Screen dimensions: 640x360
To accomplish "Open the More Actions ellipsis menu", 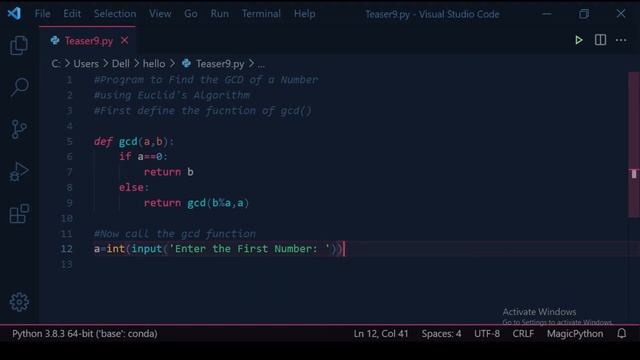I will coord(621,40).
